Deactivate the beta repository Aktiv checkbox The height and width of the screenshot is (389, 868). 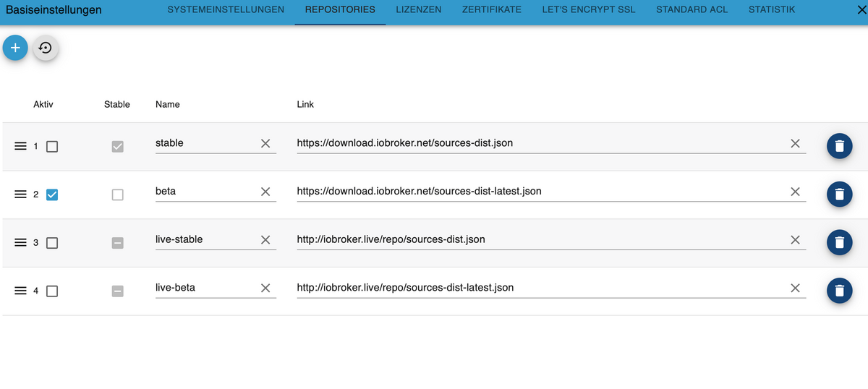click(x=52, y=194)
